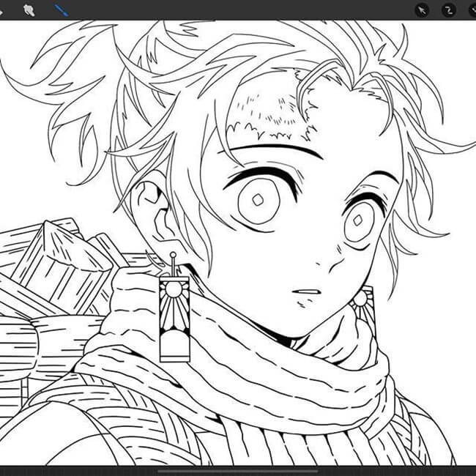The height and width of the screenshot is (476, 476).
Task: Activate the arrow cursor selection button
Action: [422, 11]
